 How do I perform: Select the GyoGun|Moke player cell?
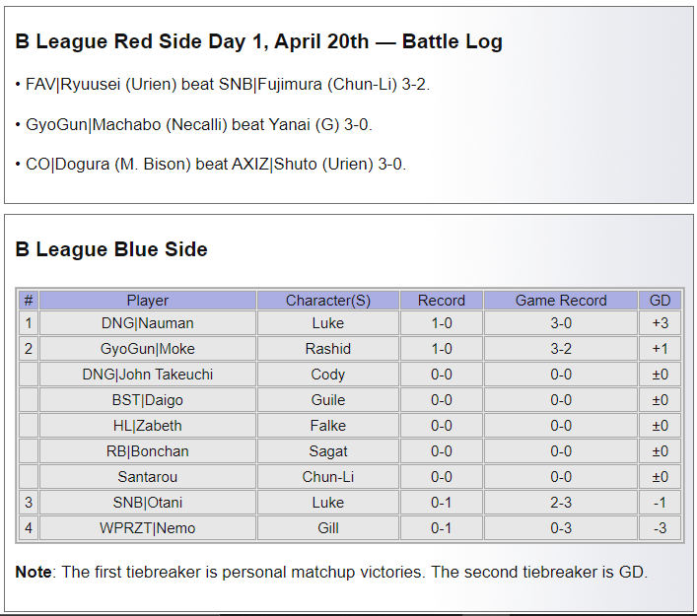click(148, 349)
